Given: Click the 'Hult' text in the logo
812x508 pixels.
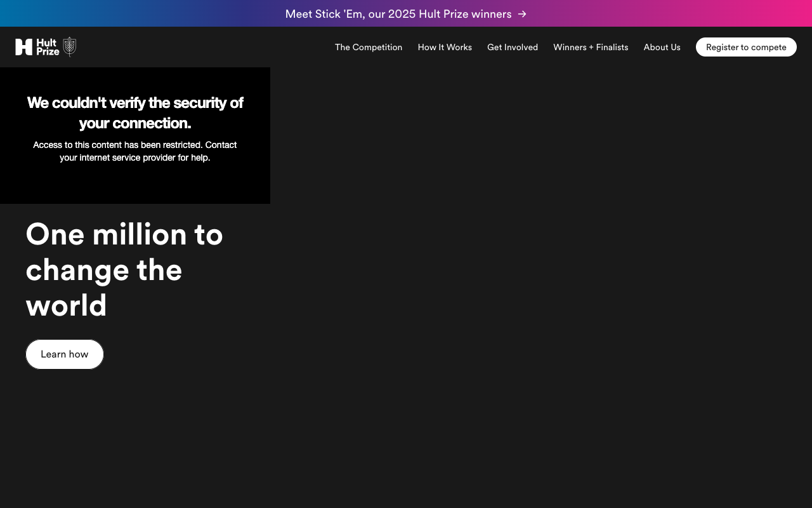Looking at the screenshot, I should pyautogui.click(x=46, y=43).
